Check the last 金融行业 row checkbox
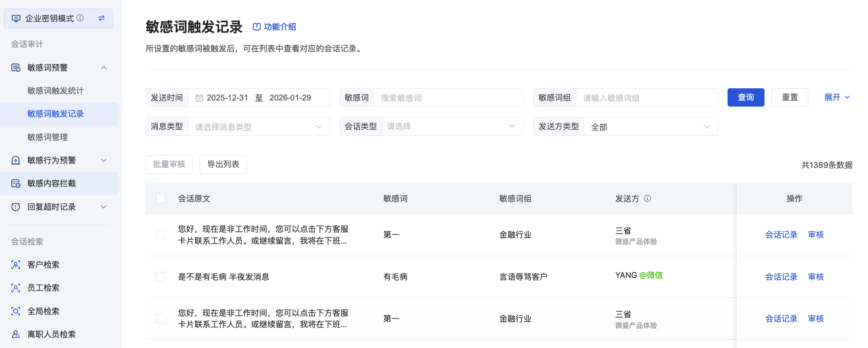 click(160, 318)
